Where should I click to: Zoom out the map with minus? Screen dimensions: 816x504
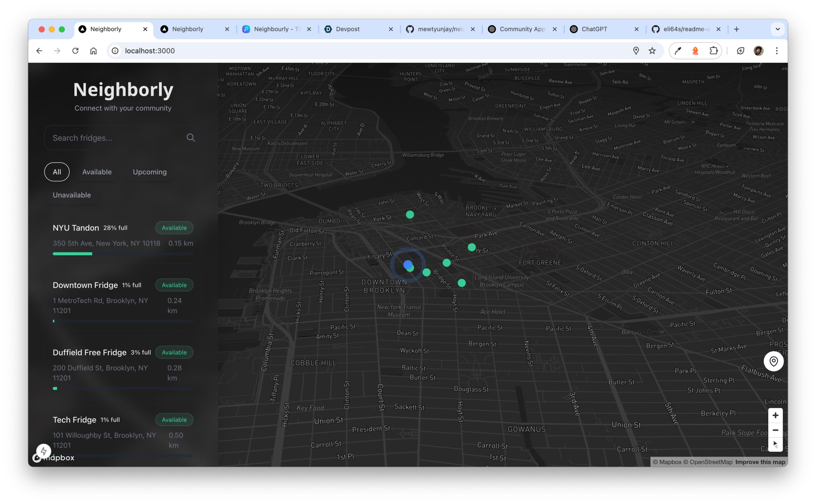tap(775, 430)
